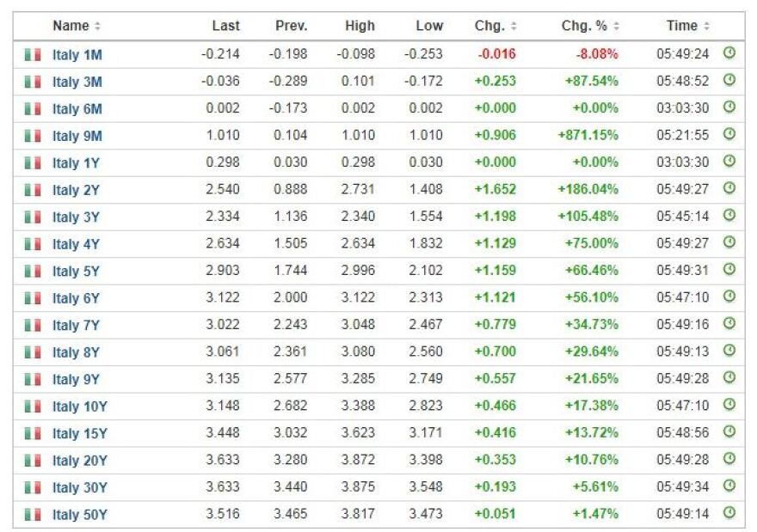The height and width of the screenshot is (532, 757).
Task: Click the Prev. column header
Action: (x=291, y=26)
